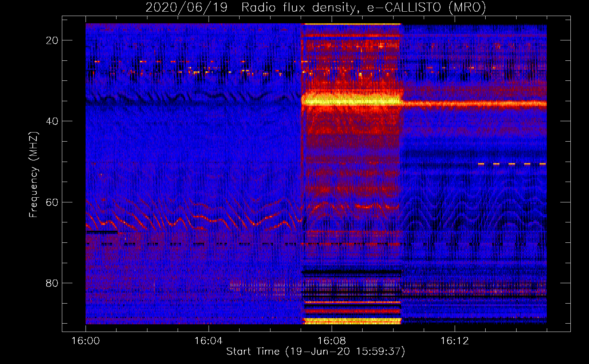Click the bright yellow burst band near 35 MHz
The image size is (589, 364).
click(351, 99)
